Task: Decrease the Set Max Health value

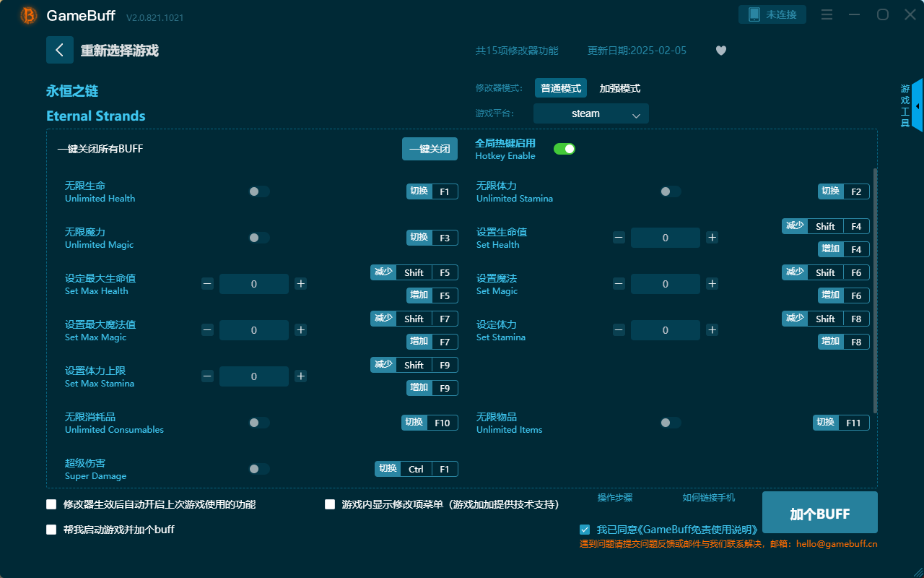Action: tap(207, 284)
